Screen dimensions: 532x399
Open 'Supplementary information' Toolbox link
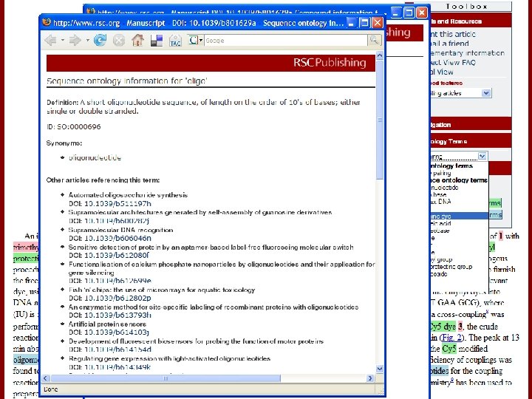[467, 53]
